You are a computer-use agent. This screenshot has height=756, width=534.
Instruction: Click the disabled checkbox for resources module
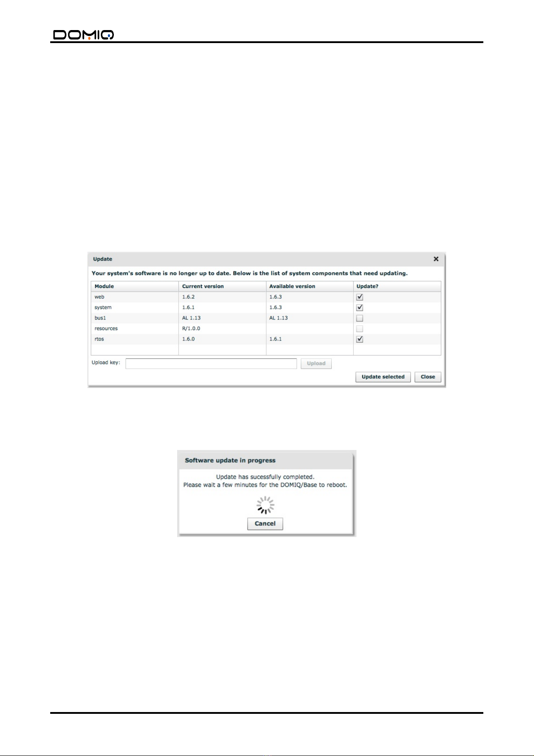pos(360,329)
